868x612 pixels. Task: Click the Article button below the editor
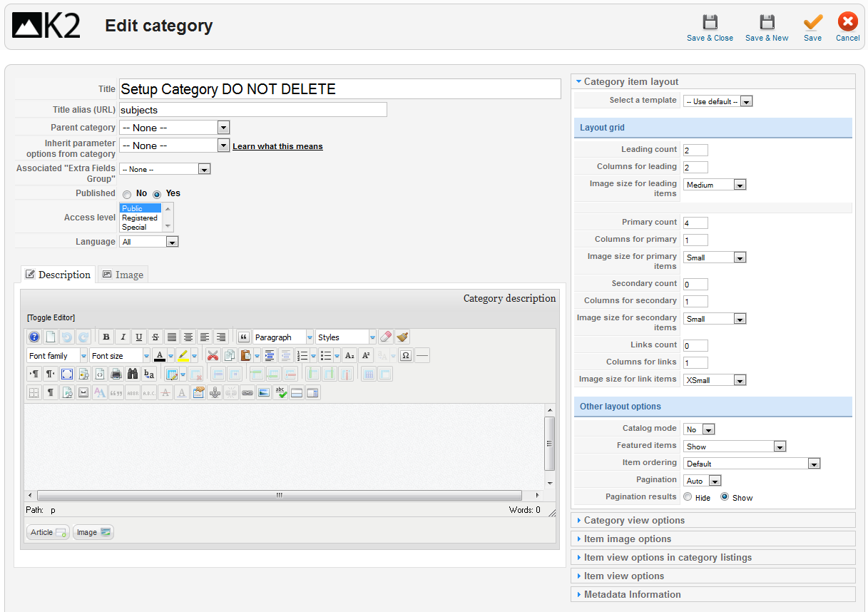(x=48, y=532)
